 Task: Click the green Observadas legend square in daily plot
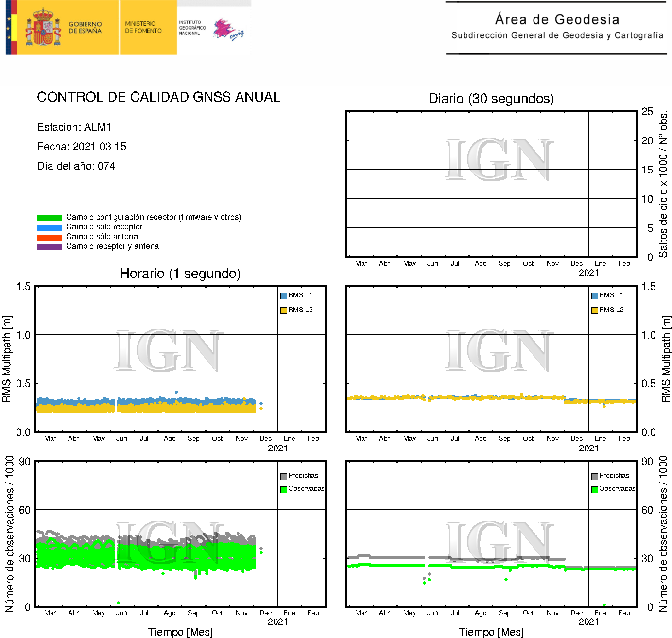click(594, 489)
